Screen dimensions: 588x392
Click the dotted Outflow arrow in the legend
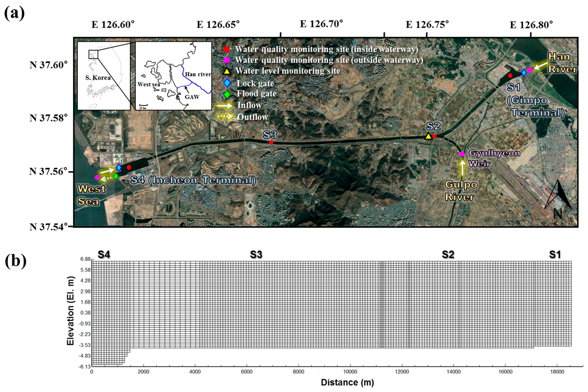(x=225, y=117)
